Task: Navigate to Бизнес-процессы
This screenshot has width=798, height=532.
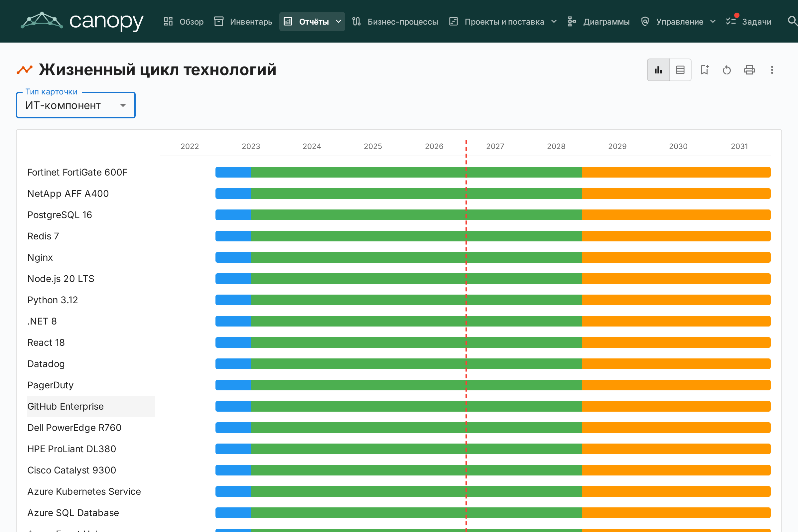Action: coord(395,22)
